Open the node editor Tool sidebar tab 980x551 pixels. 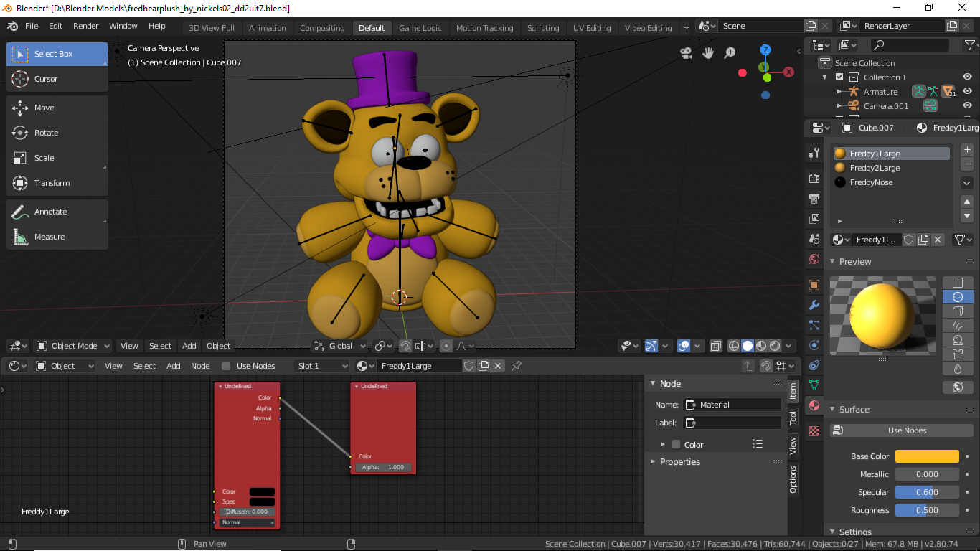[x=793, y=418]
